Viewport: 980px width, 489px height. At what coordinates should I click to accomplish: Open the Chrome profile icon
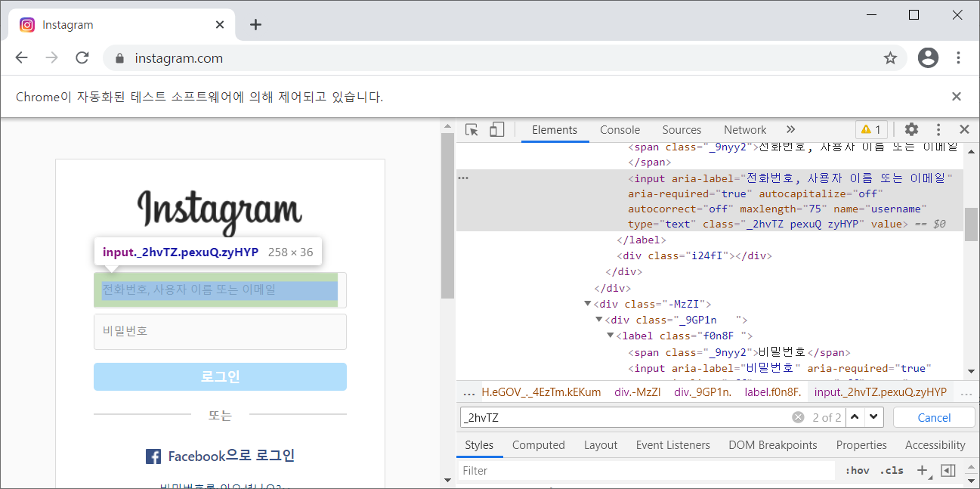(x=928, y=57)
